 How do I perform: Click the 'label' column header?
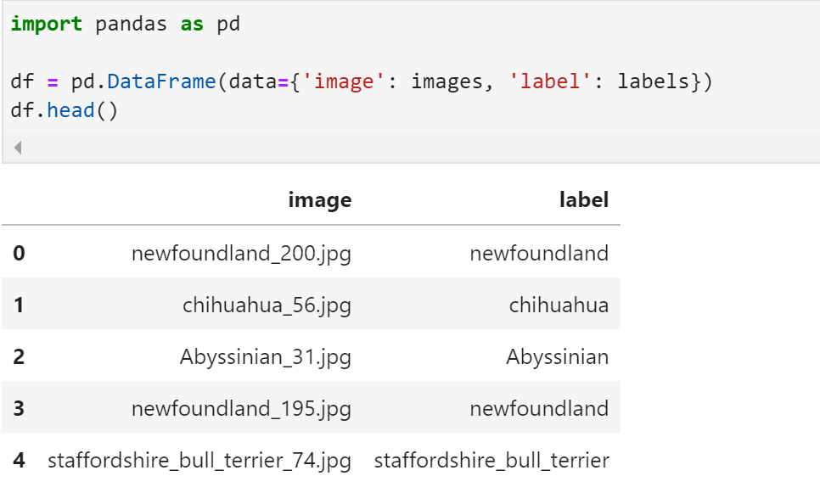tap(583, 200)
